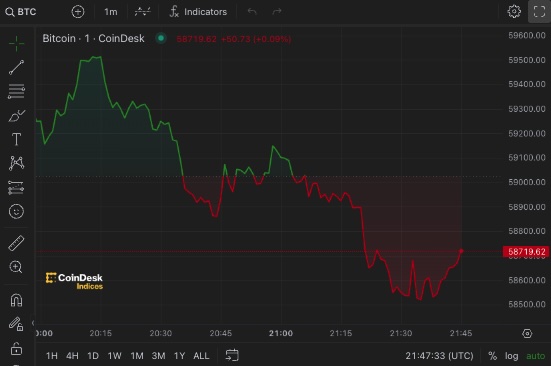
Task: Toggle auto scale mode
Action: [x=536, y=356]
